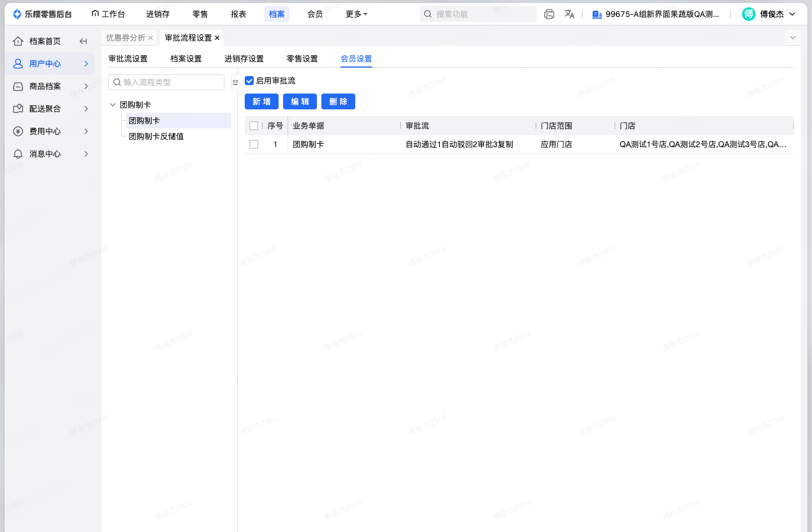
Task: Click the 费用中心 yen icon
Action: [18, 131]
